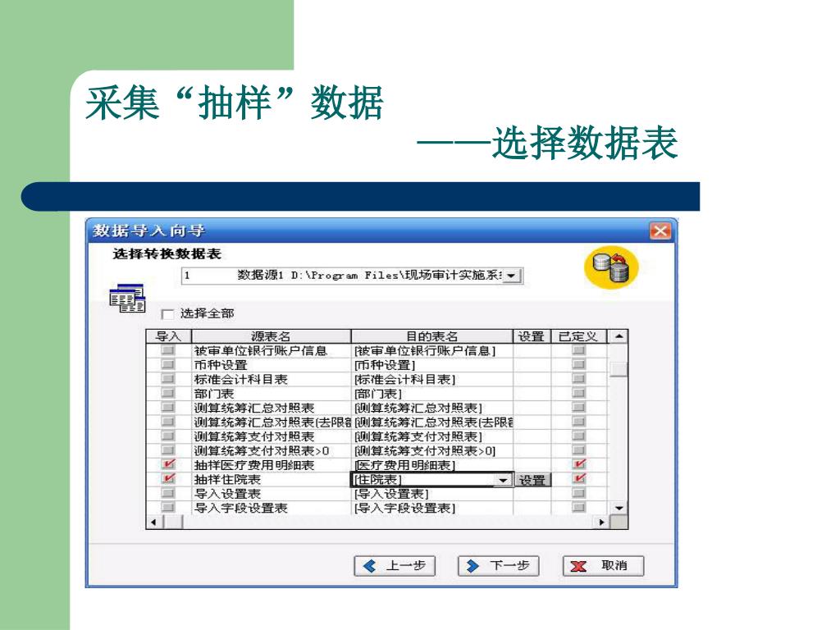The height and width of the screenshot is (630, 840).
Task: Click the 设置 column header
Action: click(x=532, y=336)
